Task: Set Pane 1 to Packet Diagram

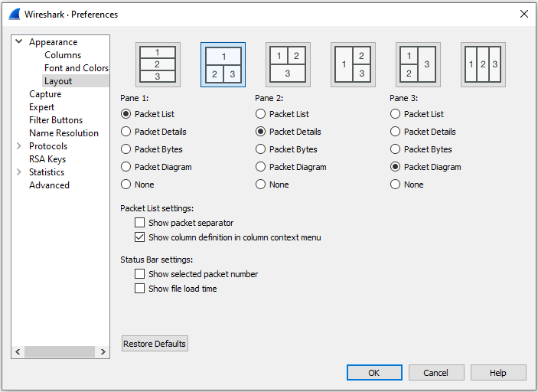Action: pos(156,167)
